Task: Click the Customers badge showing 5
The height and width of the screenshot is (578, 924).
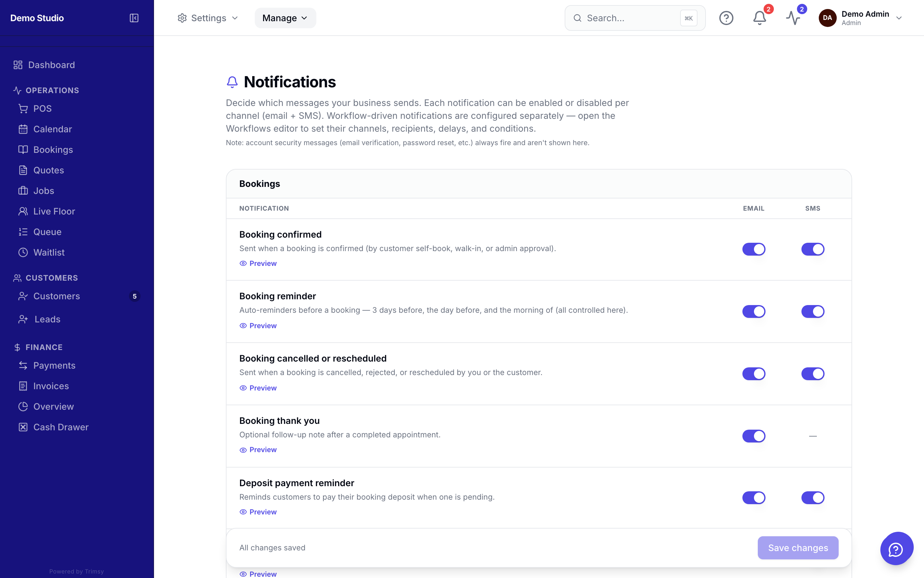Action: 134,296
